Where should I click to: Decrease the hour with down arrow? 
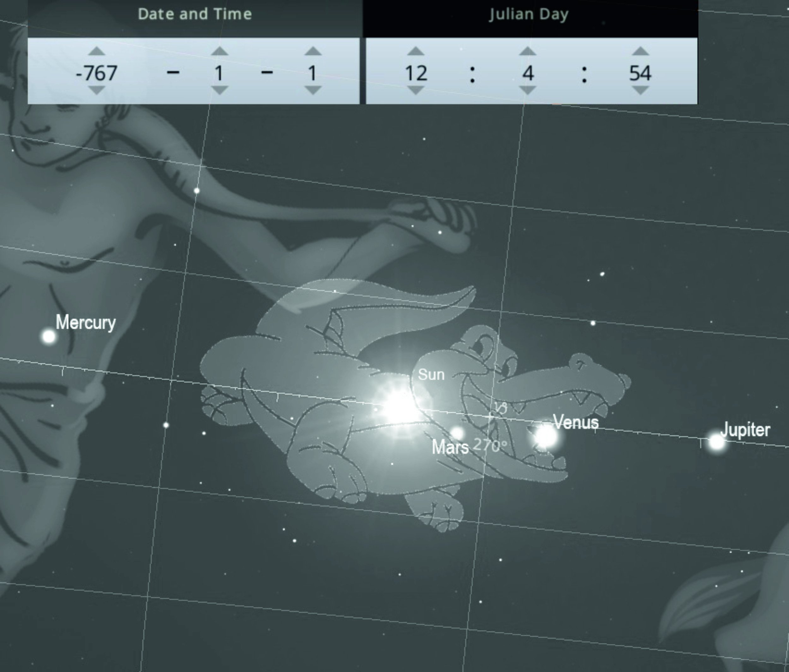click(x=415, y=90)
